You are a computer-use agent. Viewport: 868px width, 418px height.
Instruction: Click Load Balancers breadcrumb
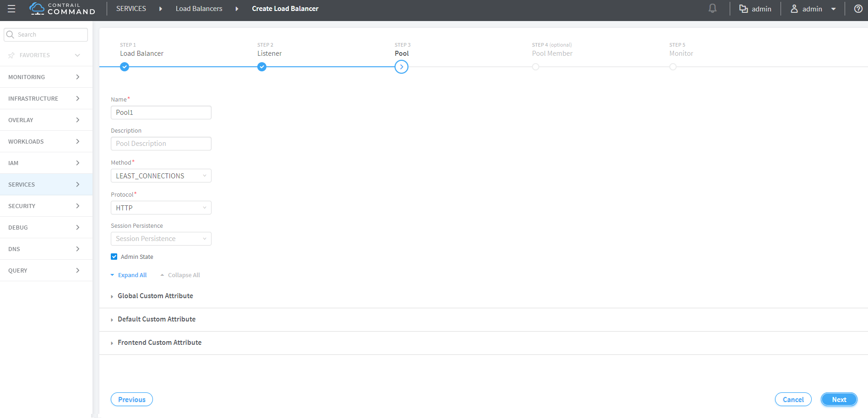point(199,9)
